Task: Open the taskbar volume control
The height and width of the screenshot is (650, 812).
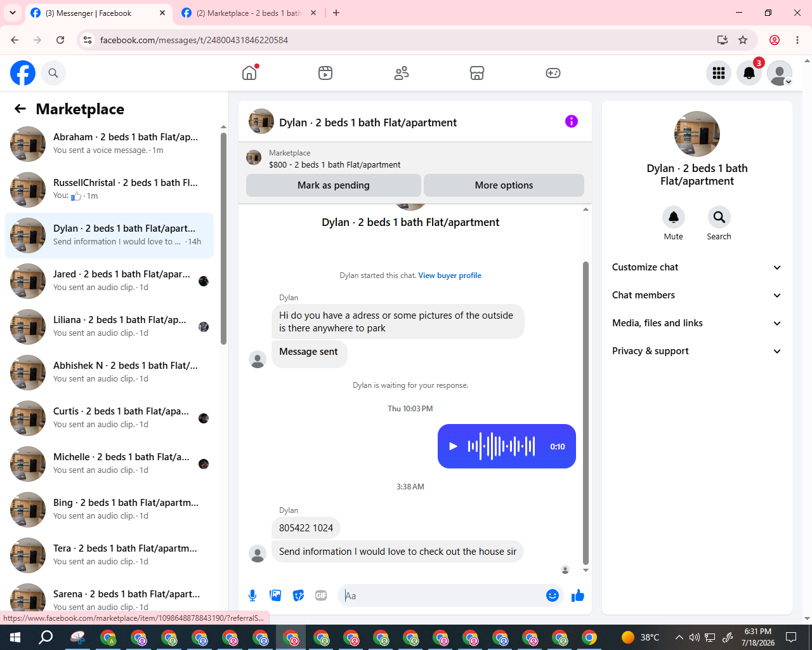Action: pos(695,637)
